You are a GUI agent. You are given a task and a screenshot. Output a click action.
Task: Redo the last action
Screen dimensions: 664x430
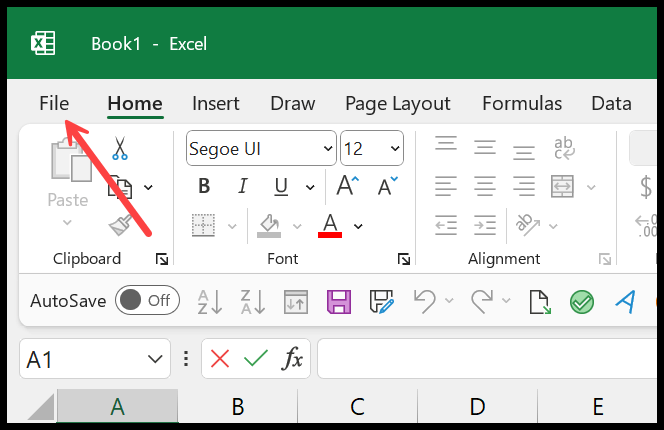tap(482, 301)
